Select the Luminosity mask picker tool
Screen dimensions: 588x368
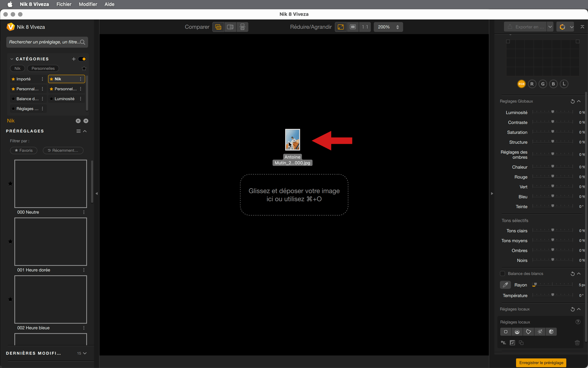540,332
